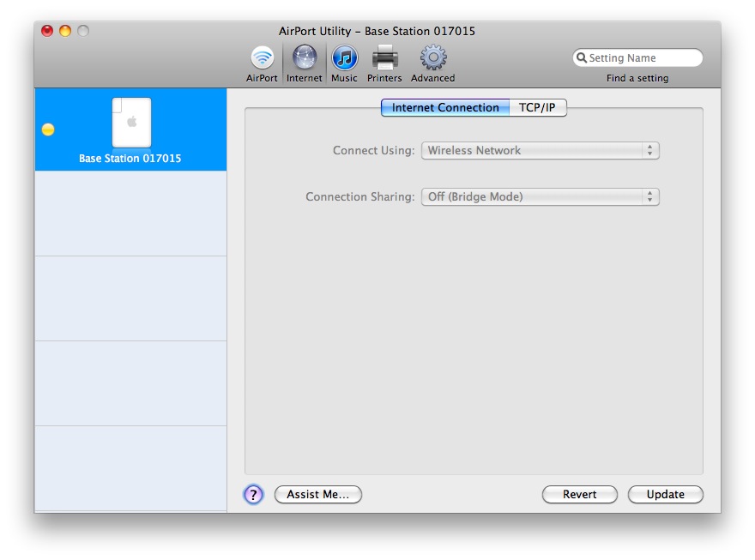Minimize the AirPort Utility window

pyautogui.click(x=65, y=31)
